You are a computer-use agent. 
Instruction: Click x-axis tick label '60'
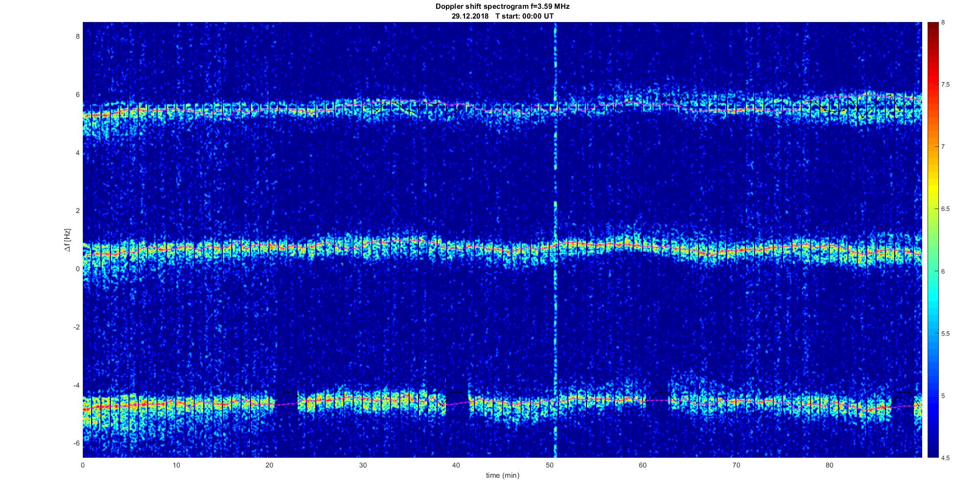pos(643,465)
